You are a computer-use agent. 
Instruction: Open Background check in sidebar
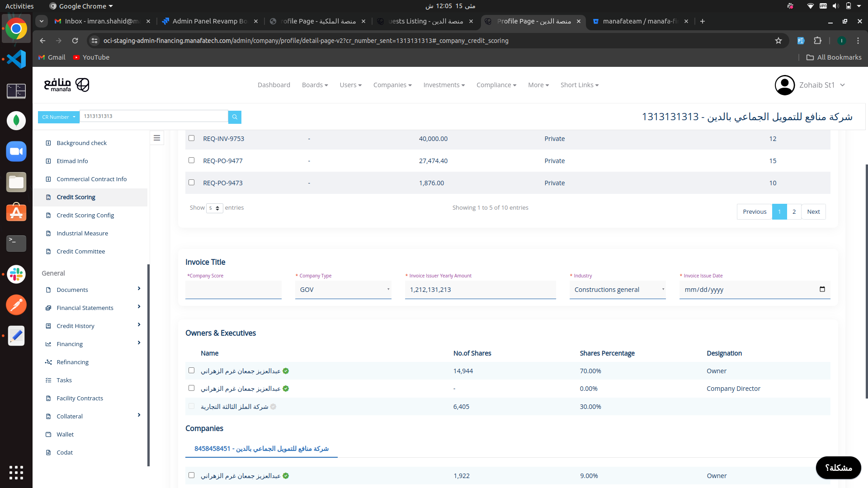[81, 143]
